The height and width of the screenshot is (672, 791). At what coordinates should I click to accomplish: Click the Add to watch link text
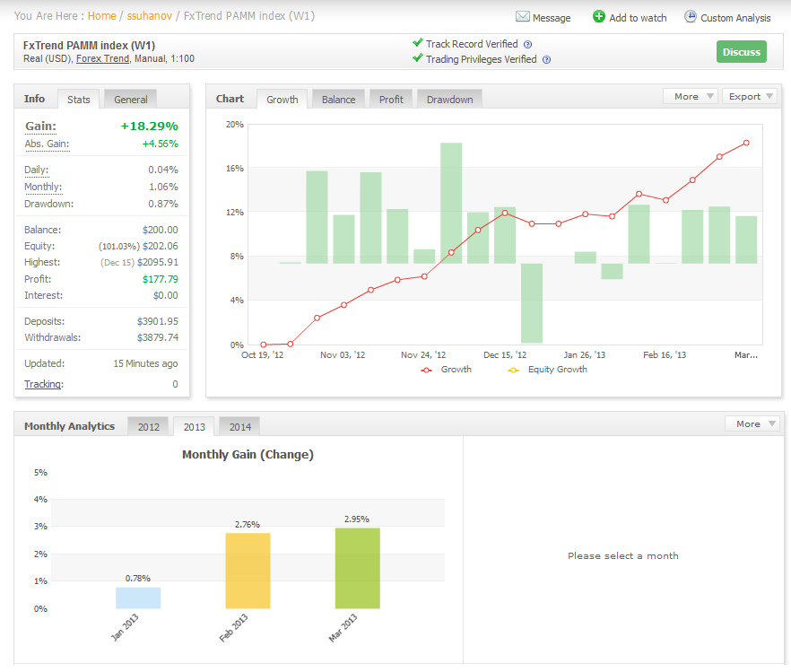point(638,18)
